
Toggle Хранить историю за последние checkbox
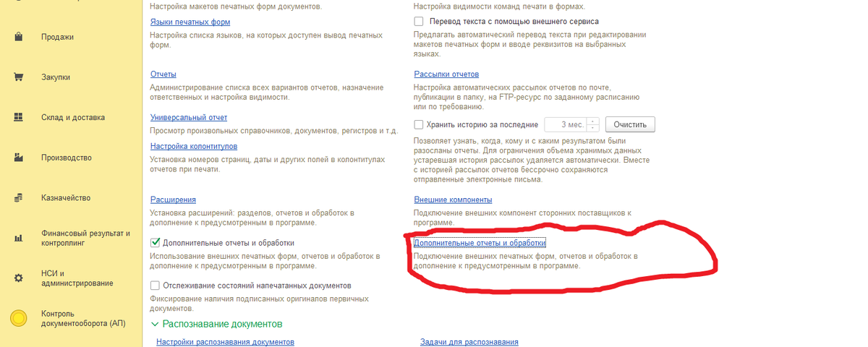pos(419,124)
